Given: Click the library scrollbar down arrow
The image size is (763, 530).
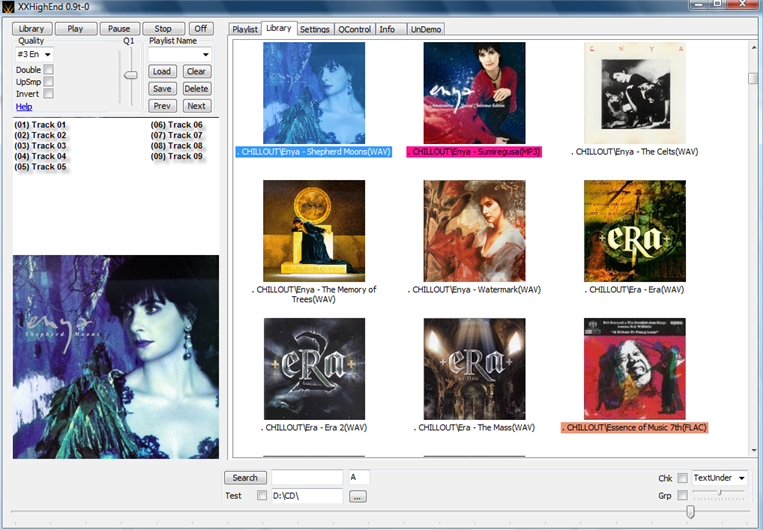Looking at the screenshot, I should point(753,451).
